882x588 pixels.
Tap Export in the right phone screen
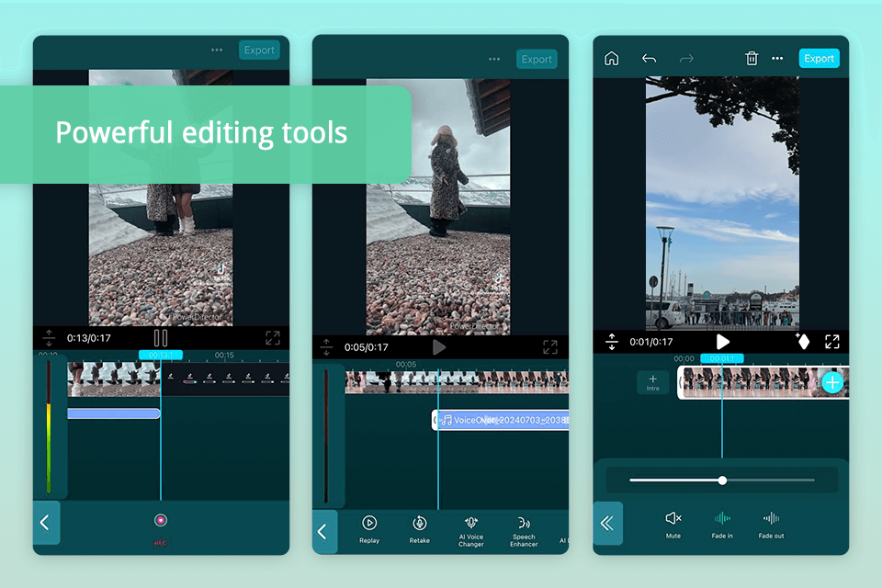point(819,59)
